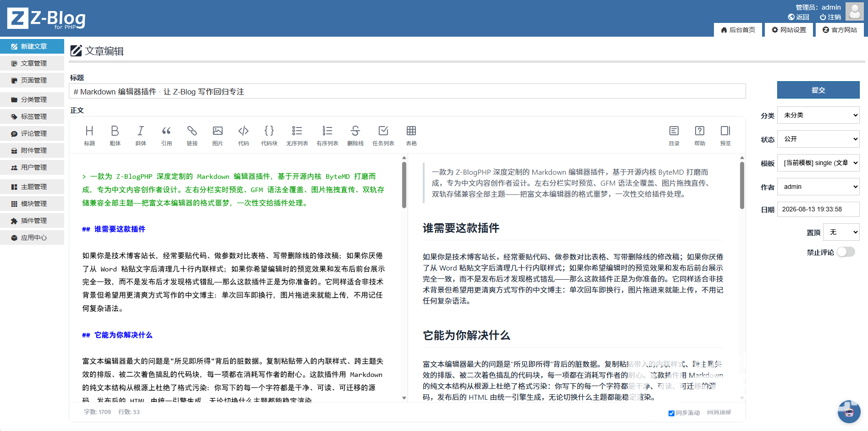Open the 模板 template dropdown
The width and height of the screenshot is (868, 431).
click(x=818, y=163)
